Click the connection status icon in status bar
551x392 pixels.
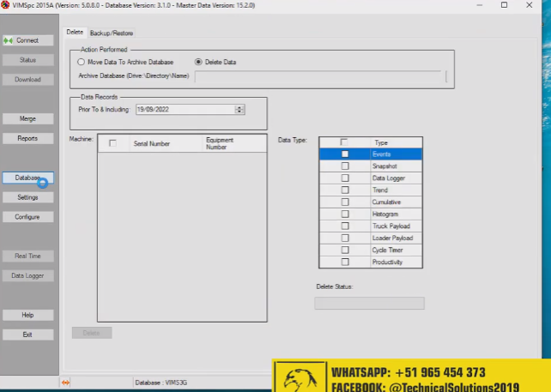coord(66,382)
